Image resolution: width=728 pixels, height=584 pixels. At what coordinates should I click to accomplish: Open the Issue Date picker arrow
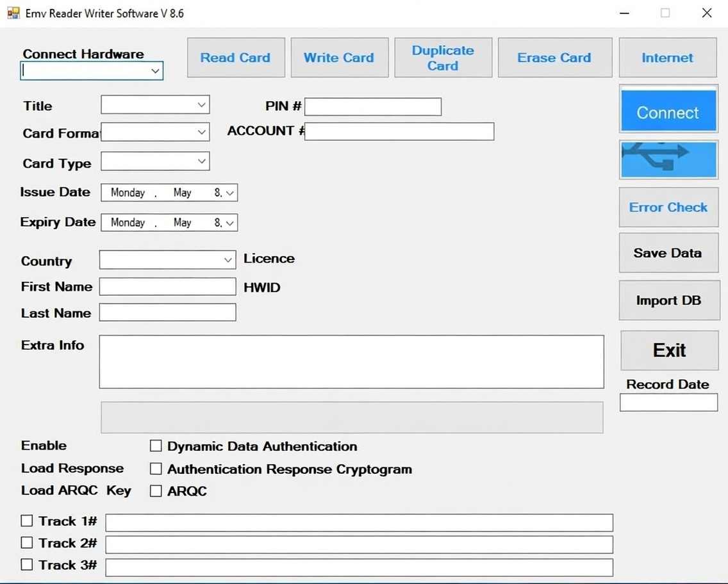click(x=231, y=193)
